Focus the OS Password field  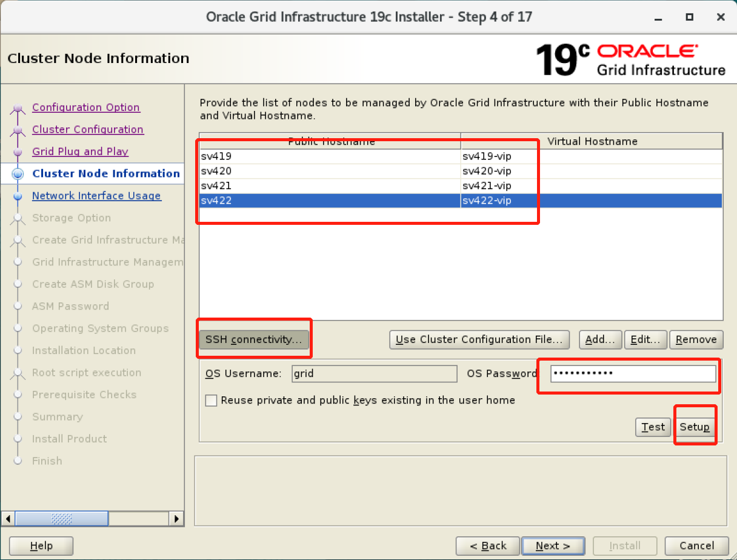633,374
